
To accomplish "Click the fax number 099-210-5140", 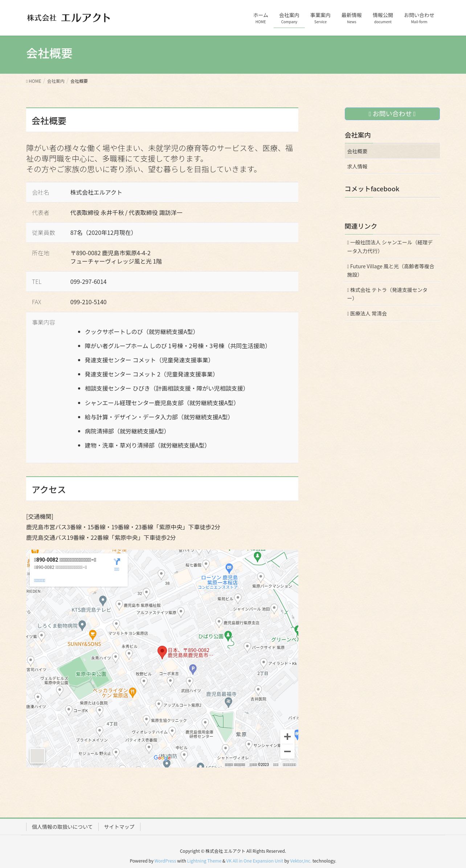I will (x=88, y=302).
